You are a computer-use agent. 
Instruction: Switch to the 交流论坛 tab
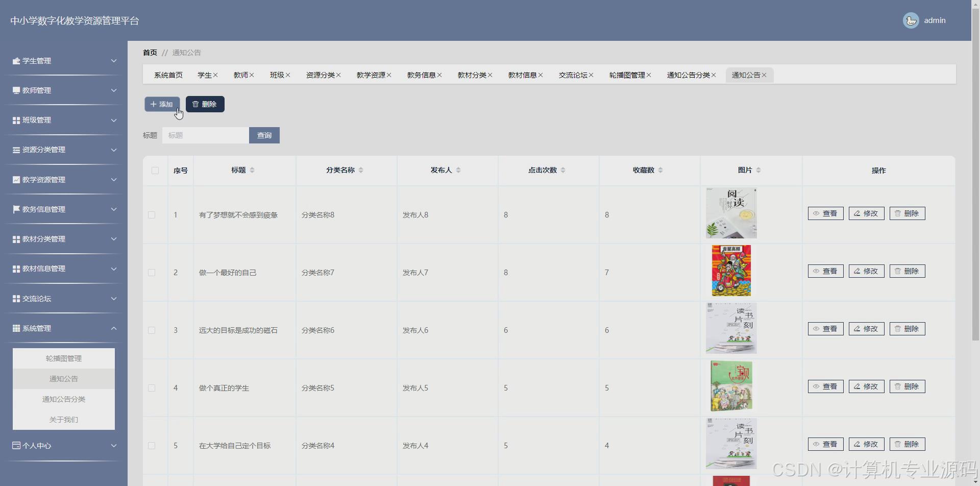[x=573, y=75]
